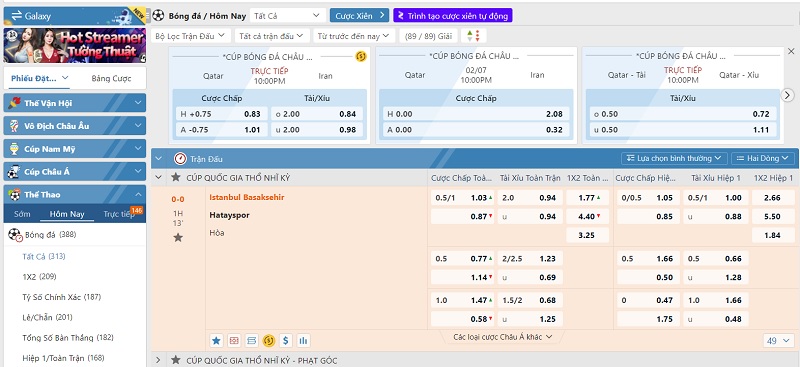
Task: Open the red pitch live-view icon
Action: (234, 340)
